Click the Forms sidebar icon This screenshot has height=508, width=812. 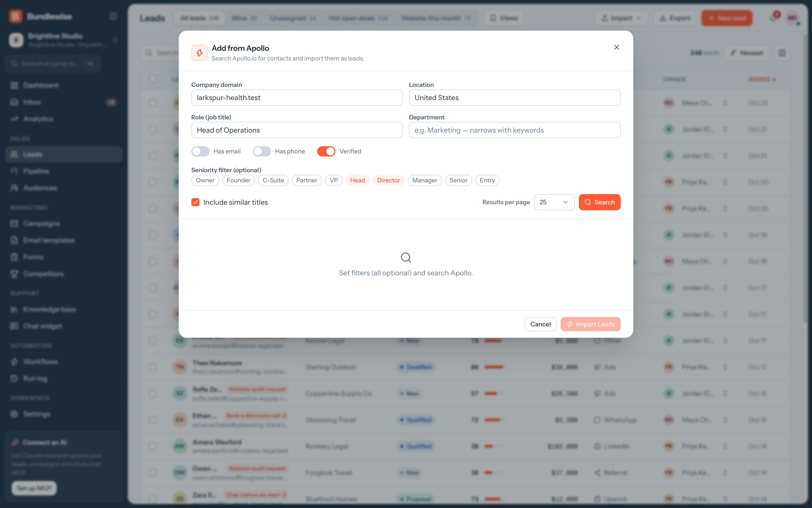pyautogui.click(x=14, y=257)
